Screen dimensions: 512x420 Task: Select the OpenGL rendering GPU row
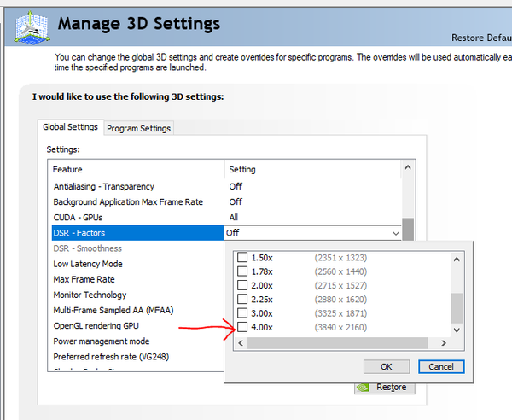coord(137,326)
